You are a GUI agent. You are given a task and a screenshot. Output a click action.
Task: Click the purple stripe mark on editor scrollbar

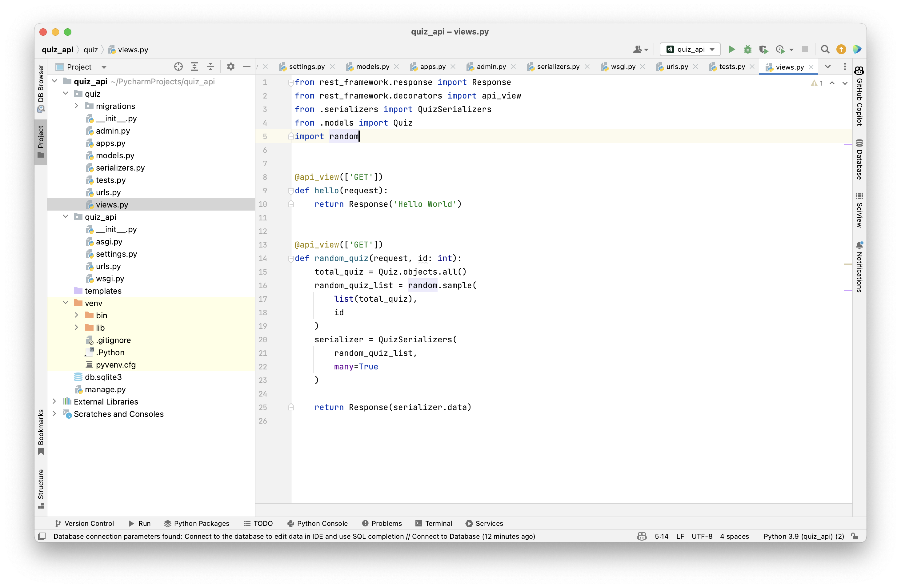point(848,145)
